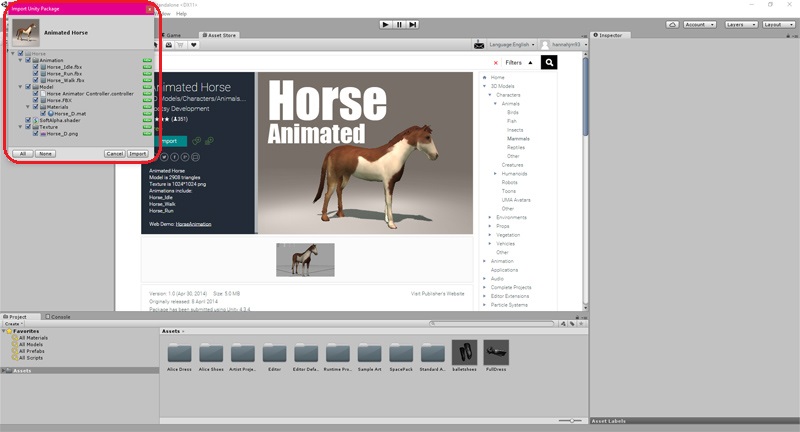Select the FullDress asset thumbnail
This screenshot has width=800, height=432.
[x=496, y=352]
